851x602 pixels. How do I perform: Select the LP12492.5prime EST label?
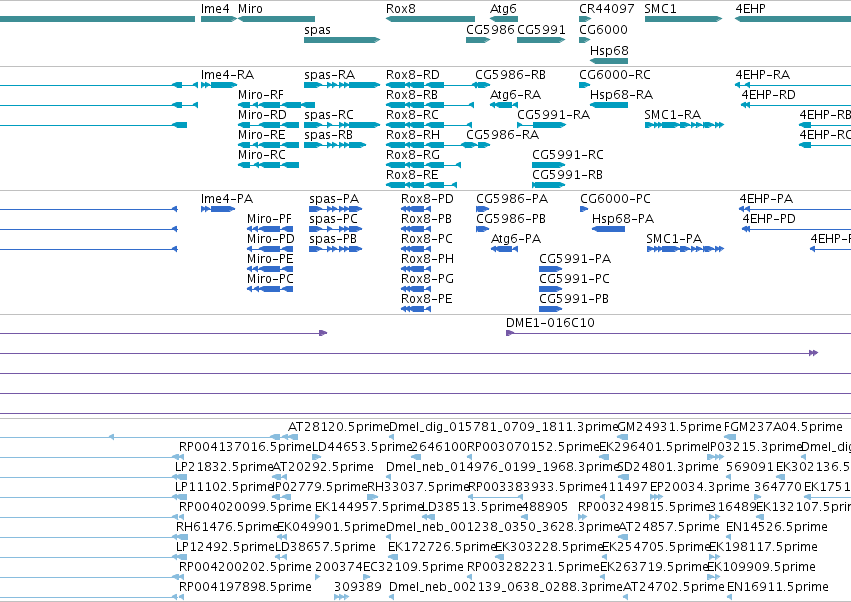pos(225,547)
